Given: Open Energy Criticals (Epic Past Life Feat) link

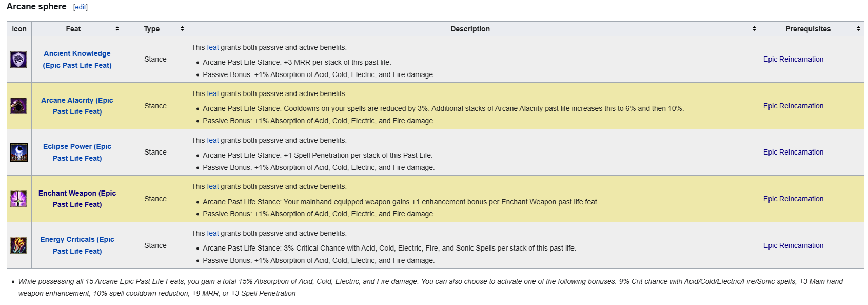Looking at the screenshot, I should click(x=77, y=245).
